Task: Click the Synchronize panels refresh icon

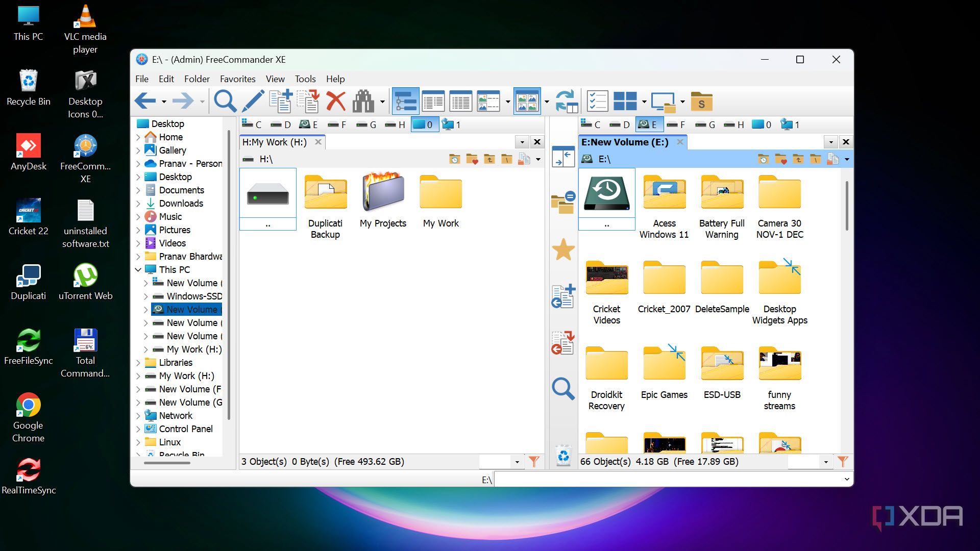Action: [566, 102]
